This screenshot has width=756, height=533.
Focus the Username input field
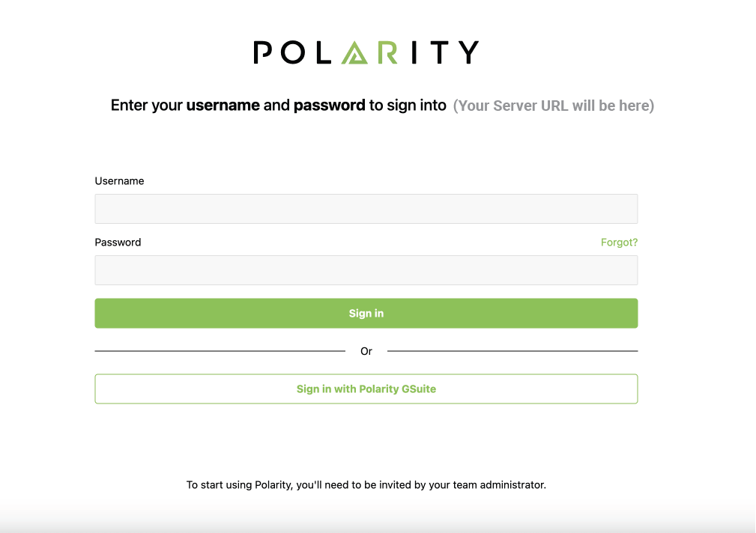366,209
